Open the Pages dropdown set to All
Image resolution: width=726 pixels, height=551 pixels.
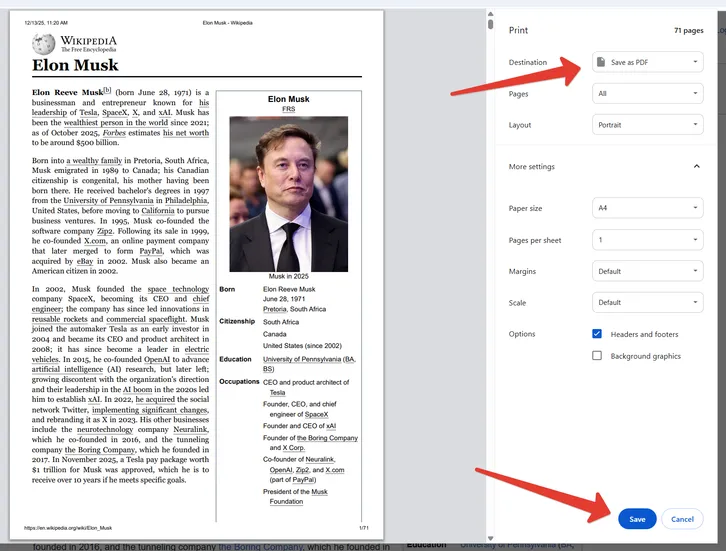coord(647,94)
